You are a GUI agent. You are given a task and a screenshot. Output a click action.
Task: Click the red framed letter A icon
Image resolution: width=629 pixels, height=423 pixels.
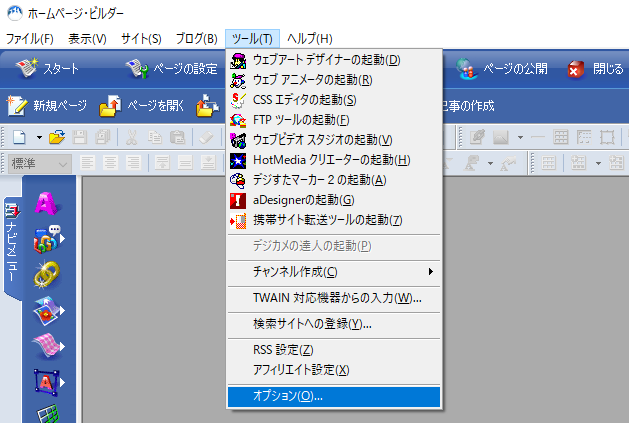48,382
